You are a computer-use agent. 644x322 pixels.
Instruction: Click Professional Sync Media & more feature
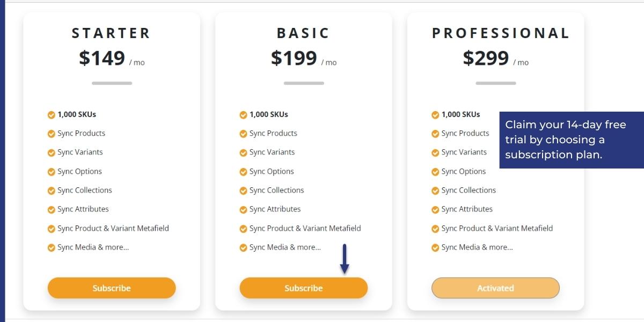point(477,247)
